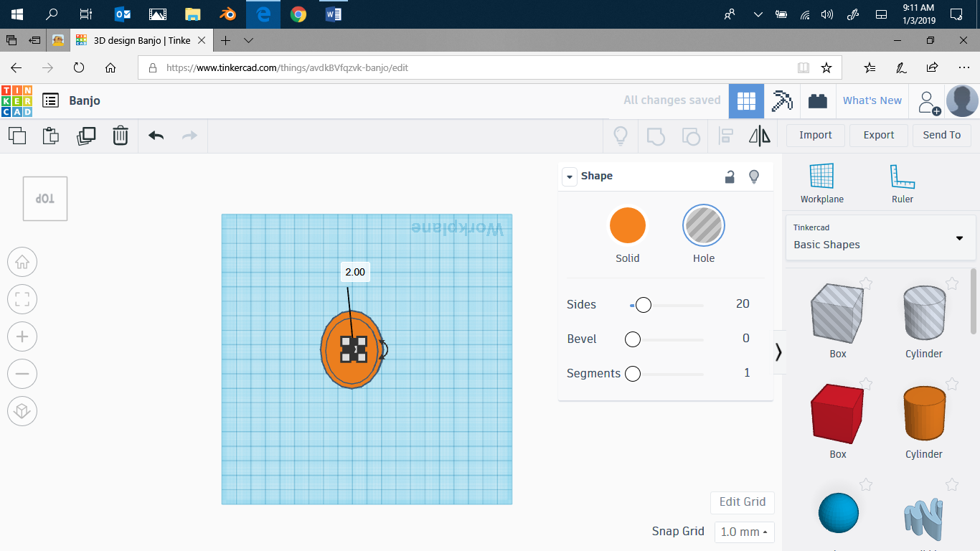Toggle the shape lock icon

click(730, 176)
